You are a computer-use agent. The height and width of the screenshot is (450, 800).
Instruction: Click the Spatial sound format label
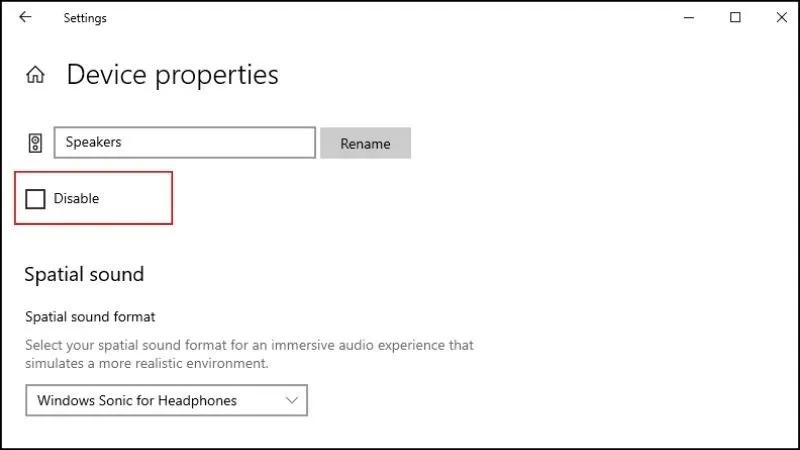point(90,317)
